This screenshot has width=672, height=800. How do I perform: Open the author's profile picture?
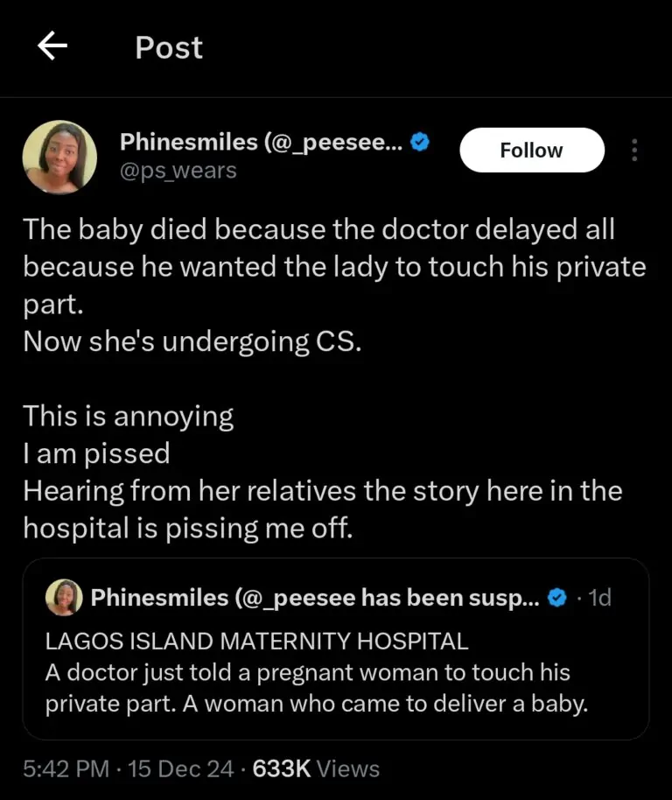pyautogui.click(x=59, y=156)
